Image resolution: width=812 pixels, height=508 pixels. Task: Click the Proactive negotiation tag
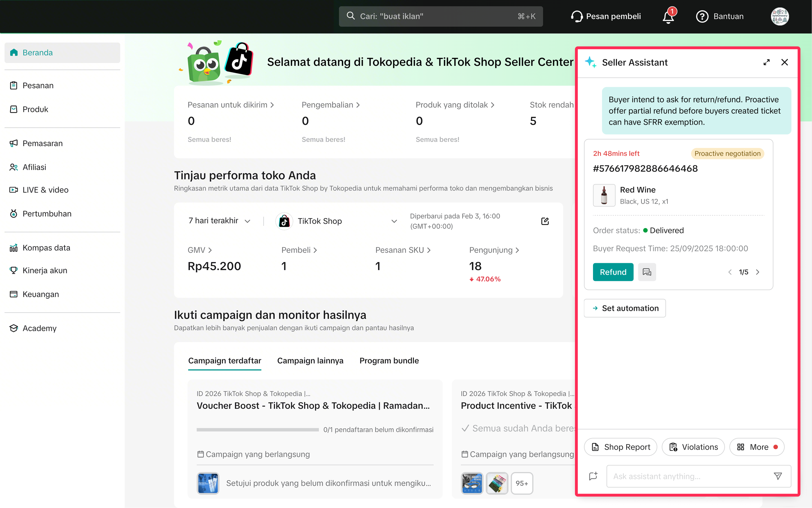727,153
